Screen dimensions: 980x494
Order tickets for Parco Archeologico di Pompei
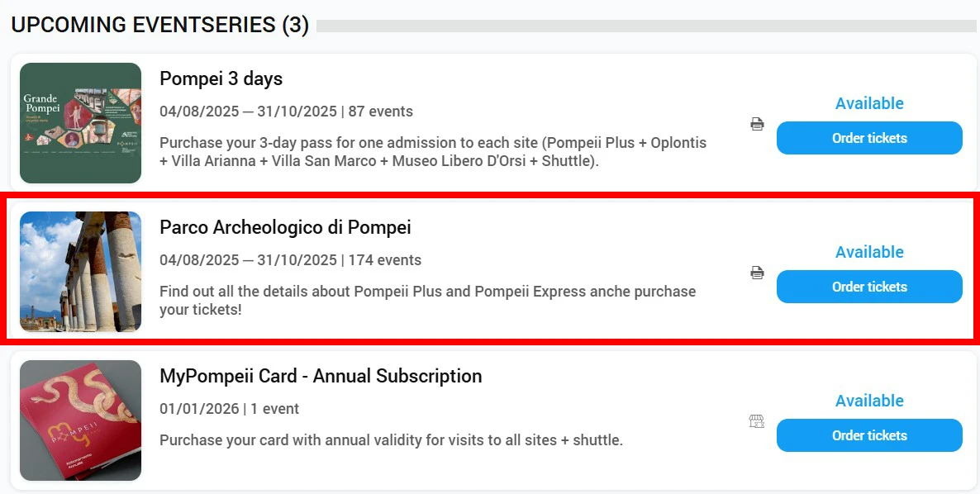click(x=869, y=287)
